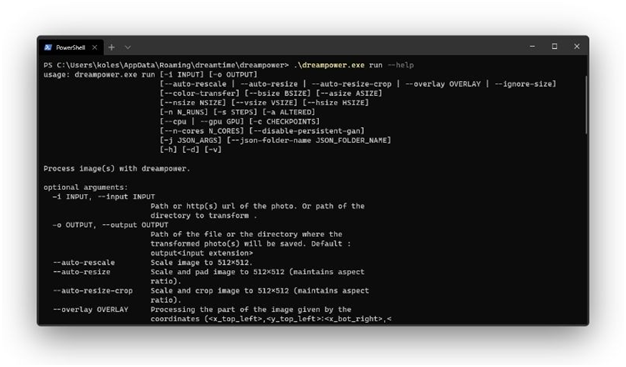Screen dimensions: 626x367
Task: Click the --auto-rescale option in argument list
Action: [x=84, y=263]
